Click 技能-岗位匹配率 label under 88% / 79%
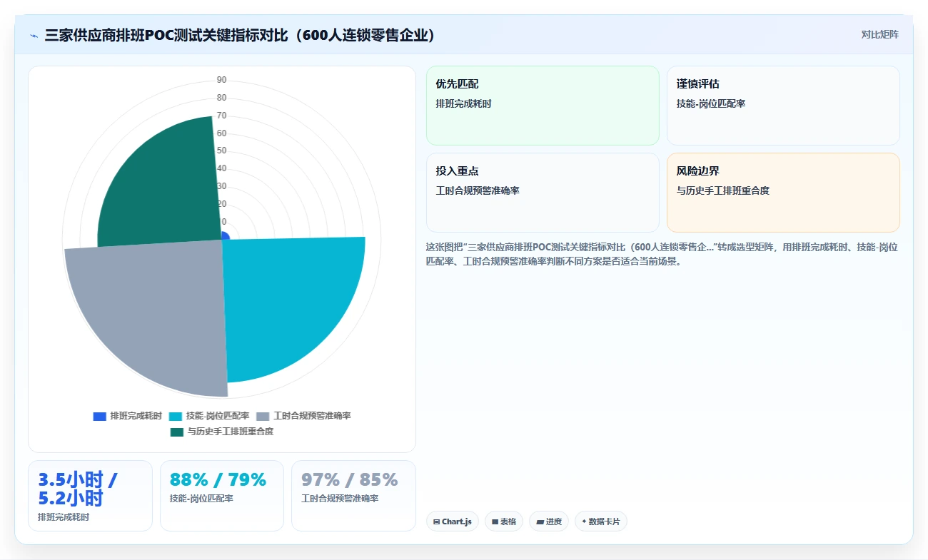The height and width of the screenshot is (560, 928). (x=201, y=499)
